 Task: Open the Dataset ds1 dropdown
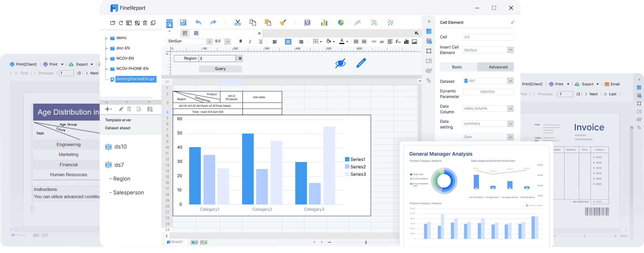[x=510, y=81]
